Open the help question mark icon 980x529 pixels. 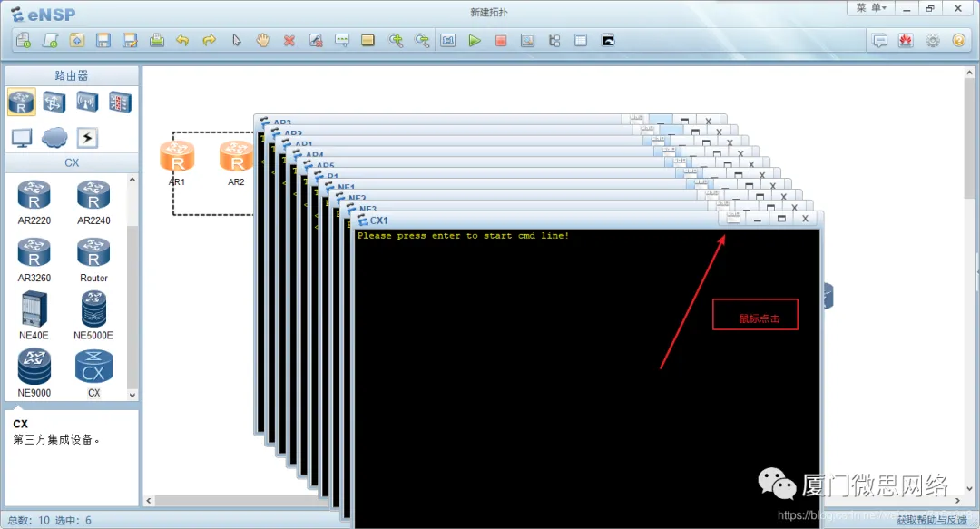[959, 41]
